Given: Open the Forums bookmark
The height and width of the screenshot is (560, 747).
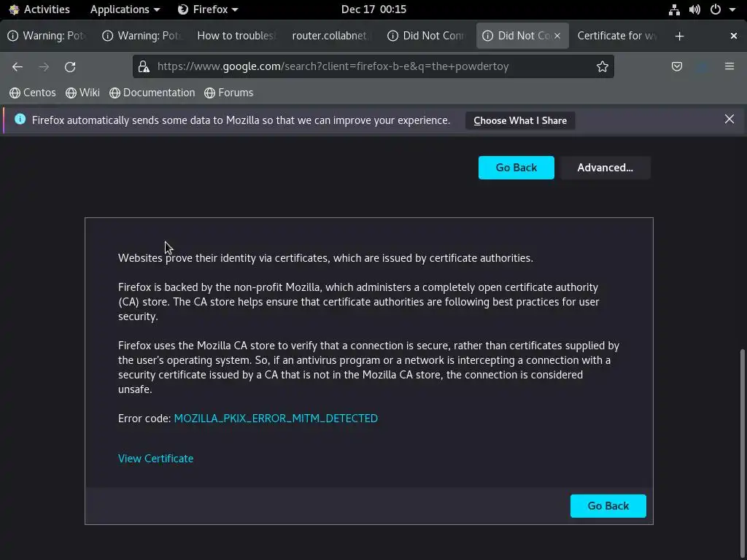Looking at the screenshot, I should tap(228, 93).
